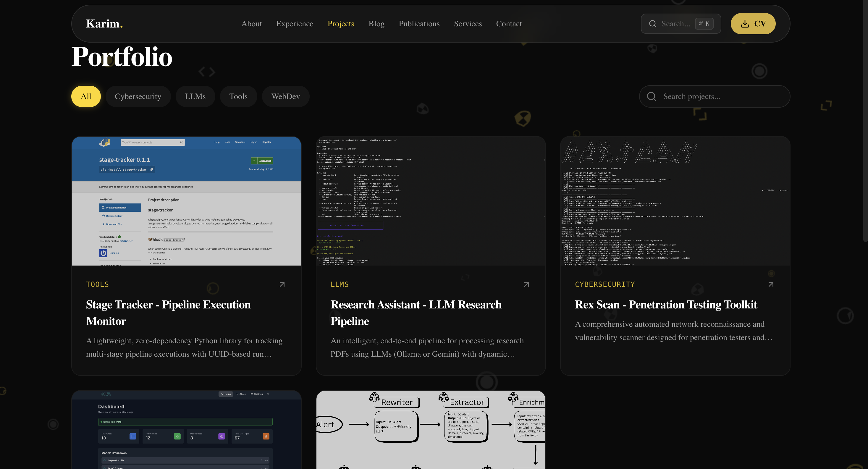The height and width of the screenshot is (469, 868).
Task: Open Rex Scan Penetration Testing Toolkit title
Action: point(666,305)
